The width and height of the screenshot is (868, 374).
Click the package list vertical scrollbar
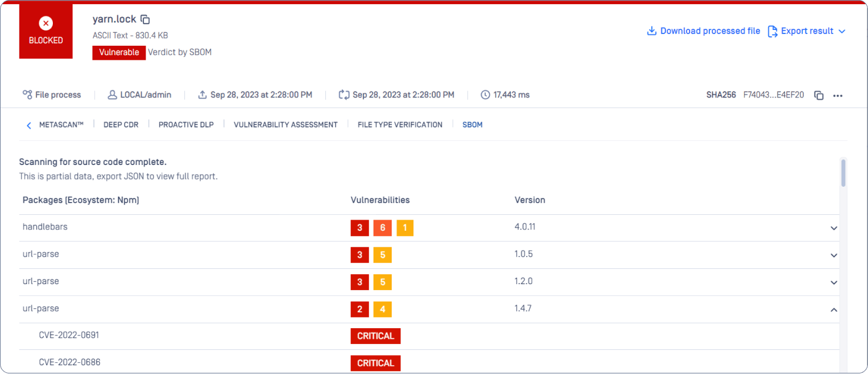pyautogui.click(x=843, y=173)
